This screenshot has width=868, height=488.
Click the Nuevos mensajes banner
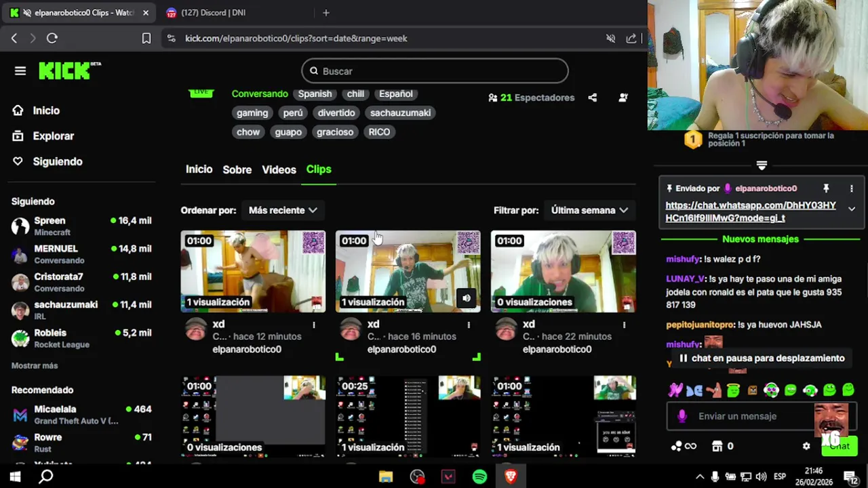[x=760, y=239]
